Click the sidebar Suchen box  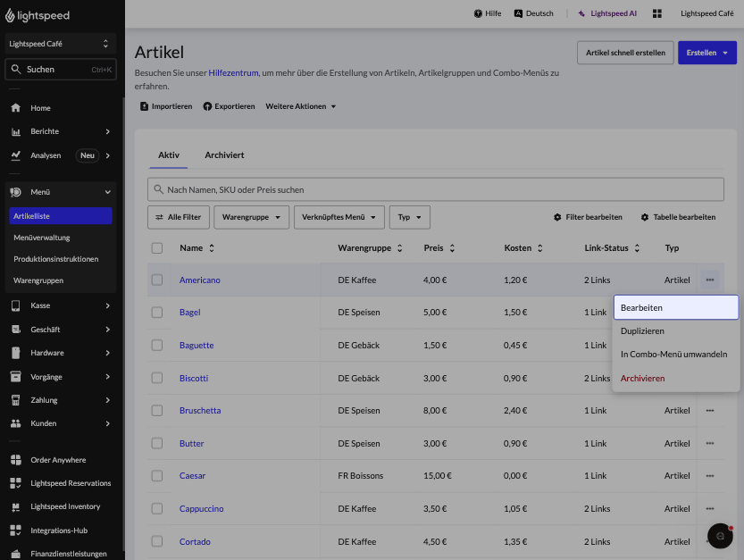coord(60,70)
